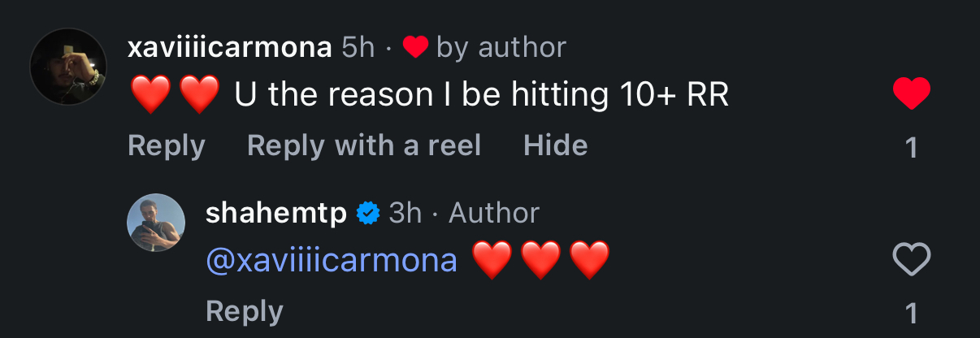
Task: View likes count under the outlined heart
Action: (x=911, y=313)
